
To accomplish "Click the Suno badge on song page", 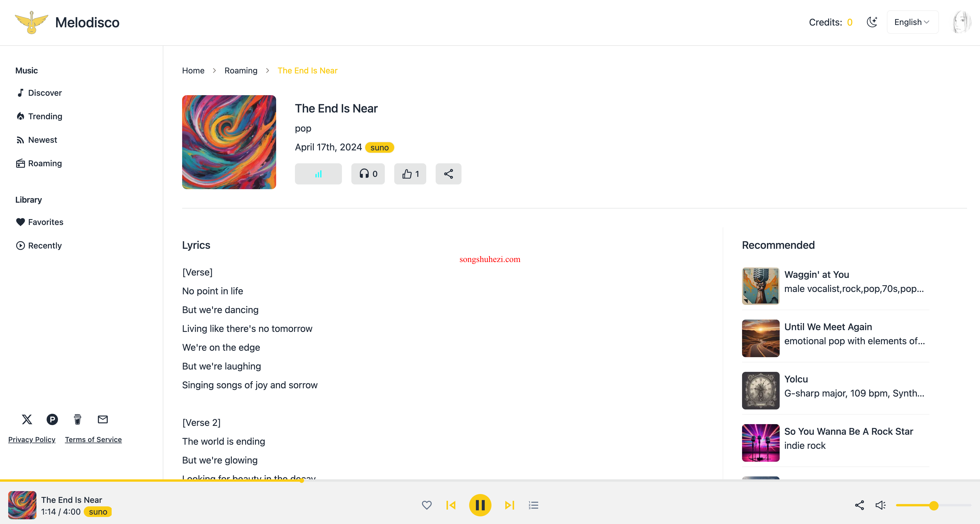I will (x=379, y=147).
